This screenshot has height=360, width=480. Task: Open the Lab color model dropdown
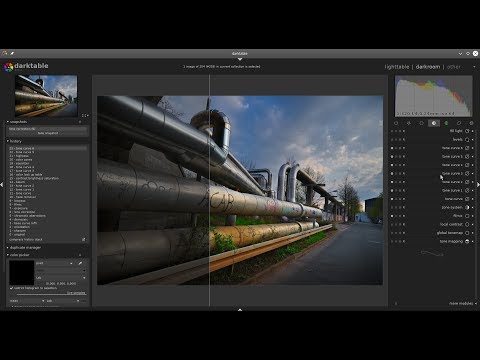click(x=61, y=277)
